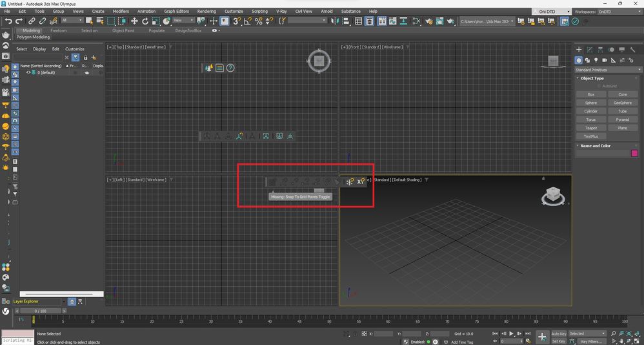Screen dimensions: 644x345
Task: Collapse the Name and Color rollout
Action: 595,145
